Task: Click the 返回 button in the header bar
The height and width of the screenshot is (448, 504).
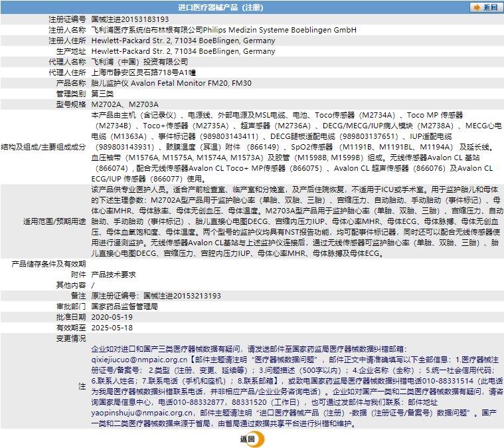Action: [x=485, y=7]
